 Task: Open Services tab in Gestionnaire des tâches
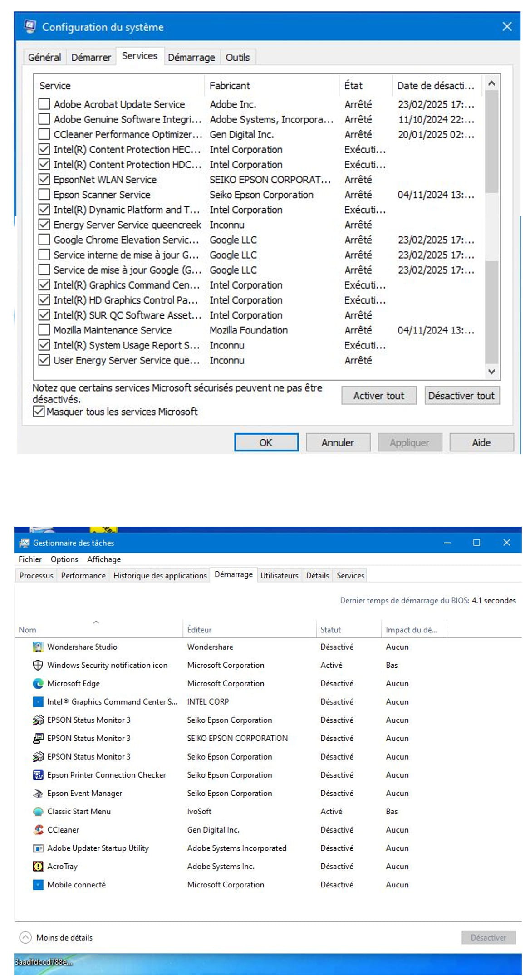click(x=350, y=575)
